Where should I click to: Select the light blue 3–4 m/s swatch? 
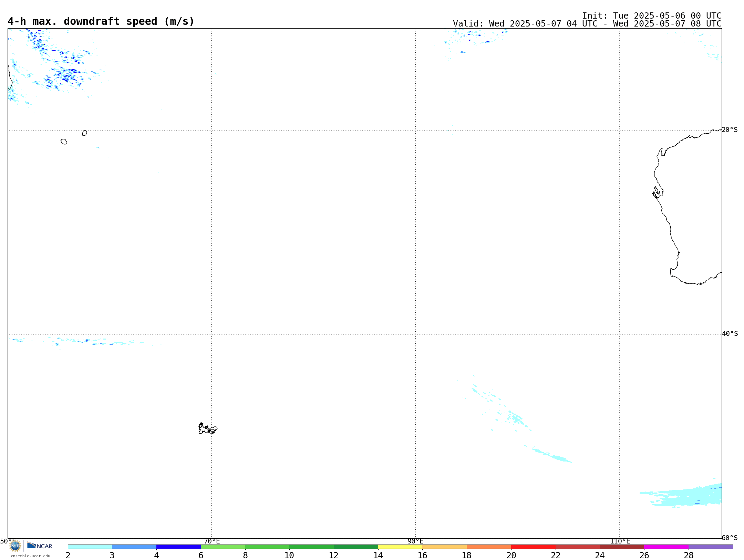pos(134,547)
